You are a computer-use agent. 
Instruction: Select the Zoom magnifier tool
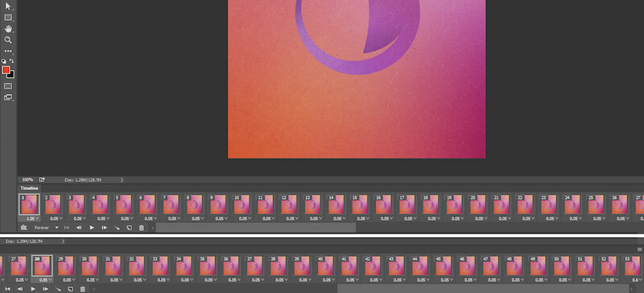(x=8, y=40)
